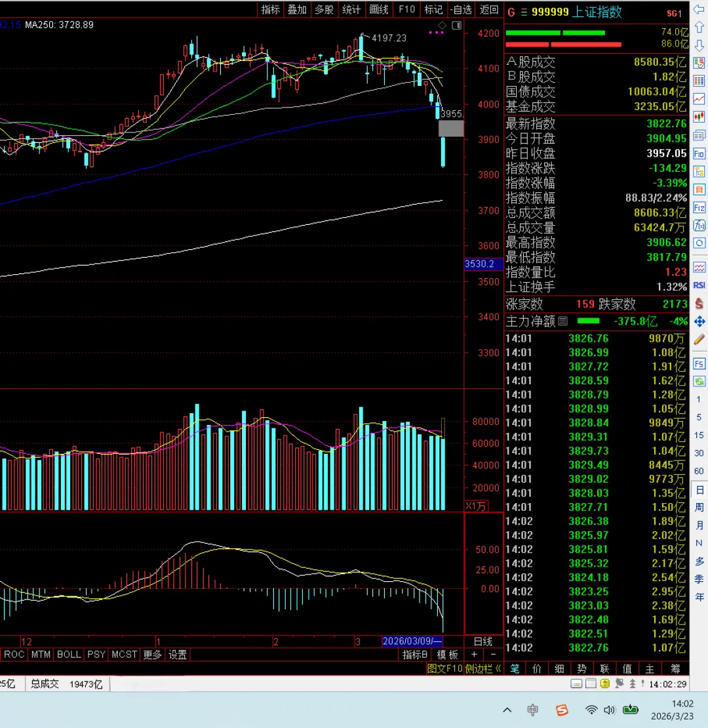Open the custom watchlist table icon

point(699,63)
